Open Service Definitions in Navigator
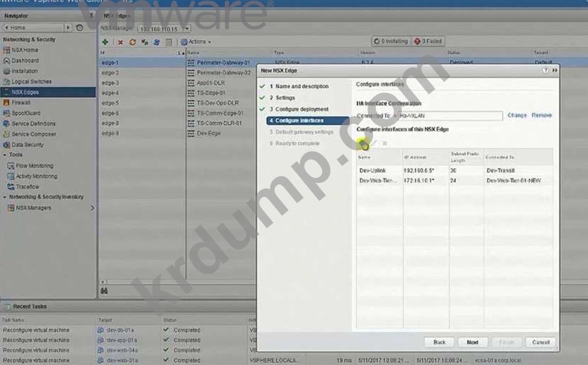 pyautogui.click(x=34, y=124)
